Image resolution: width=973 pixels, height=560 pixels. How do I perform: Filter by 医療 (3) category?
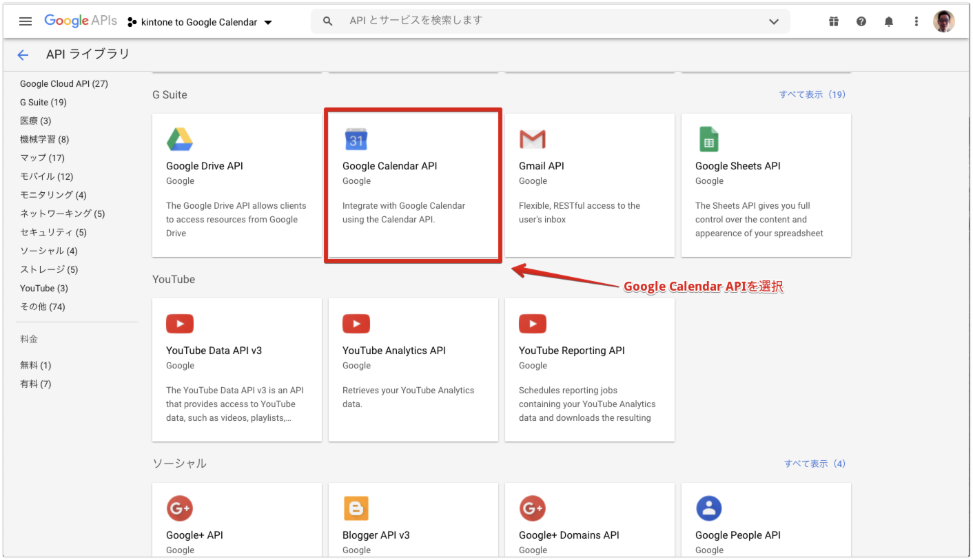point(36,121)
